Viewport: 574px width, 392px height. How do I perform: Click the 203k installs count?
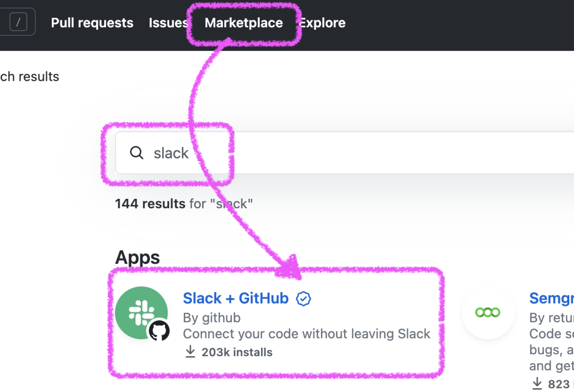tap(237, 351)
